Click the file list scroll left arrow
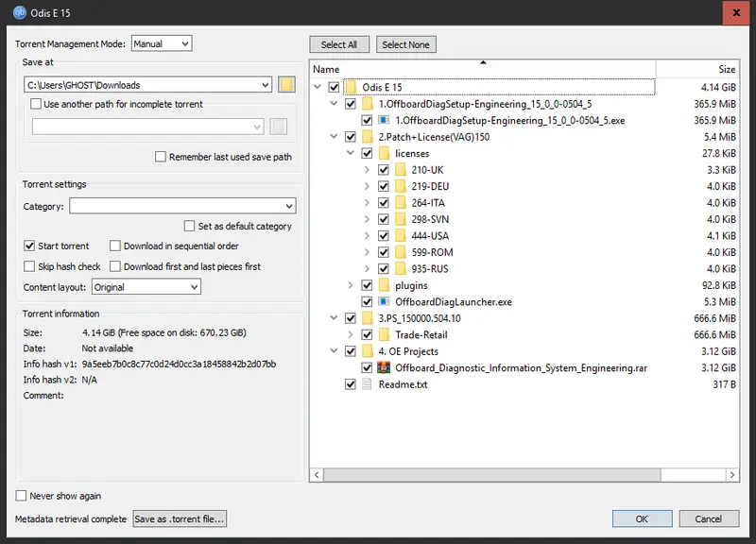The image size is (756, 544). [317, 475]
